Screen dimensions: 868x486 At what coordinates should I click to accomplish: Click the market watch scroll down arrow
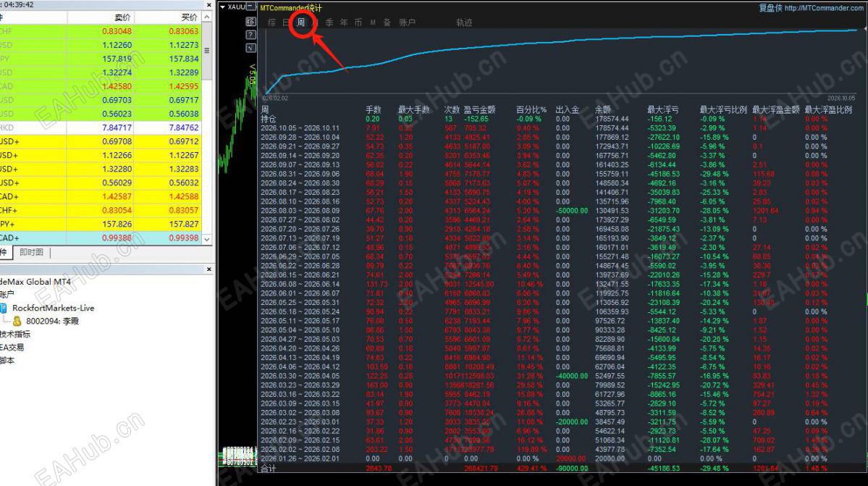(206, 239)
